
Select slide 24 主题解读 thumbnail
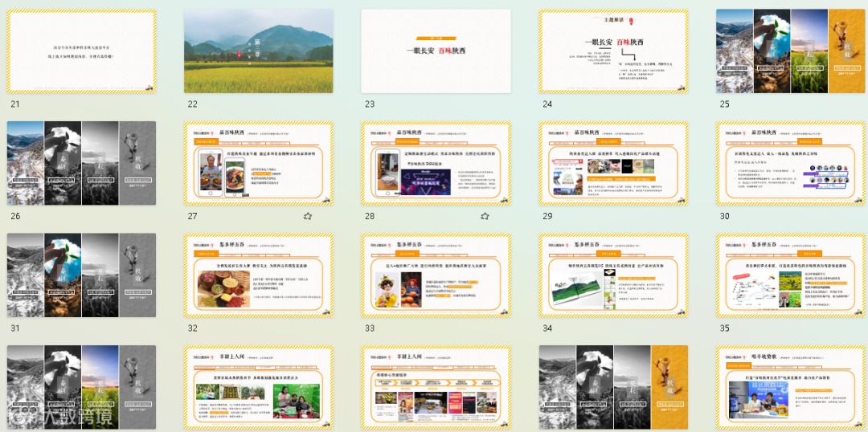coord(613,51)
